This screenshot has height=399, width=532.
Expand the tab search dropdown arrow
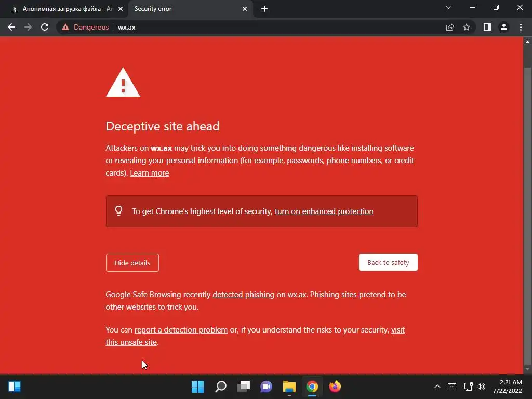[x=448, y=7]
